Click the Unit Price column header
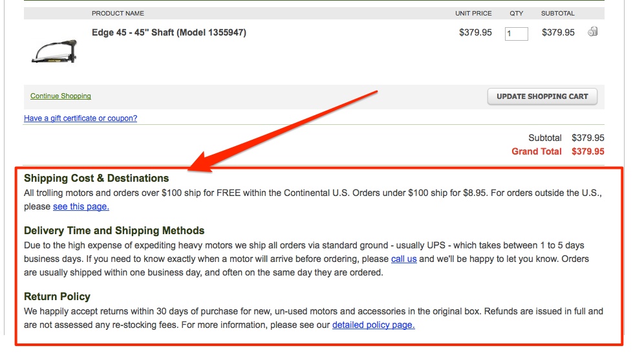Viewport: 644px width, 359px height. pyautogui.click(x=473, y=13)
